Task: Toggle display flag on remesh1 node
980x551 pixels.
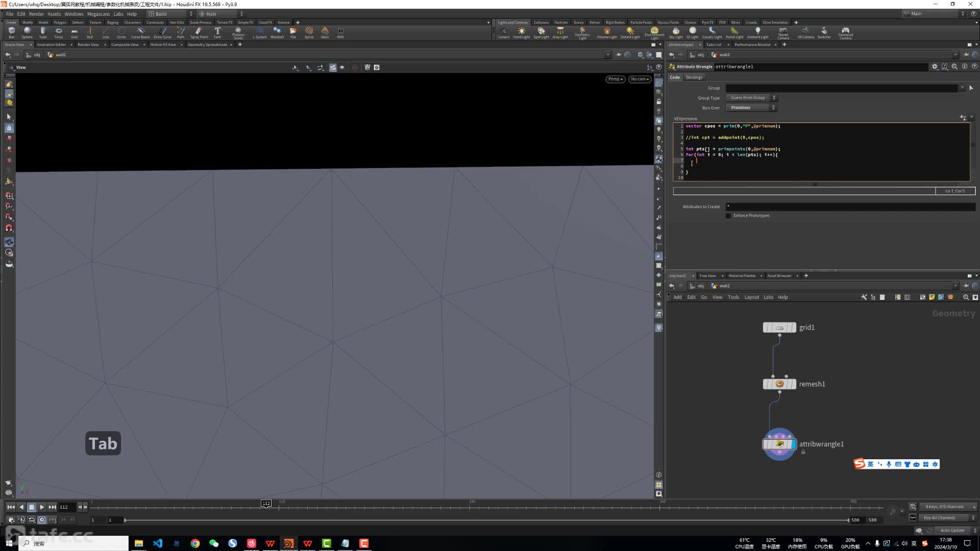Action: point(793,384)
